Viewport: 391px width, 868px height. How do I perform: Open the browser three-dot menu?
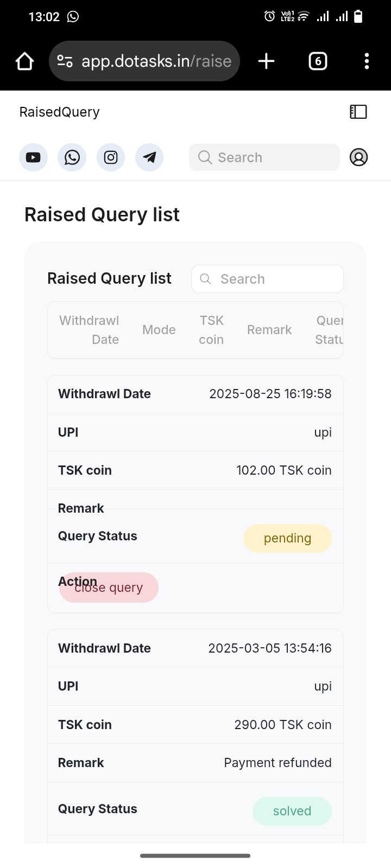(367, 61)
